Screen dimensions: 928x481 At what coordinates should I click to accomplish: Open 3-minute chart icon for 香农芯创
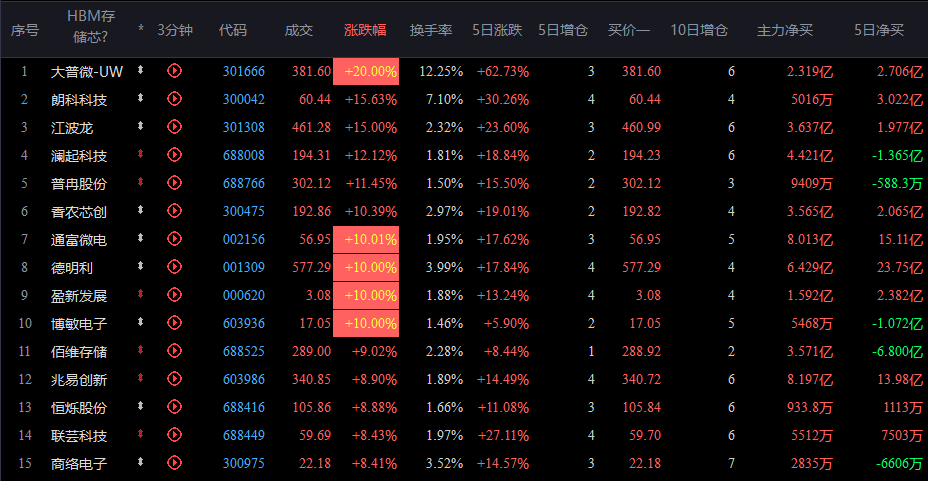pyautogui.click(x=174, y=211)
